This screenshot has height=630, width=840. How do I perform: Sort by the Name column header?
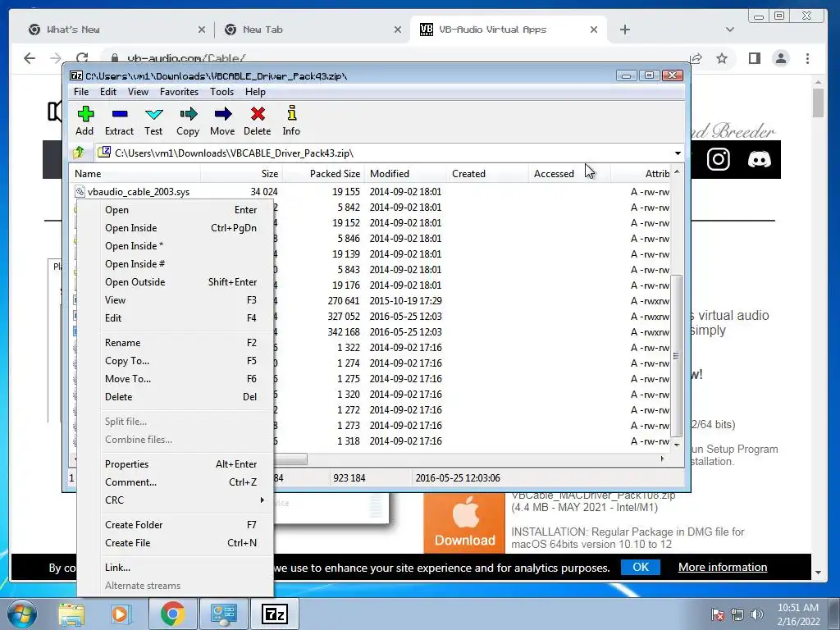[x=135, y=174]
